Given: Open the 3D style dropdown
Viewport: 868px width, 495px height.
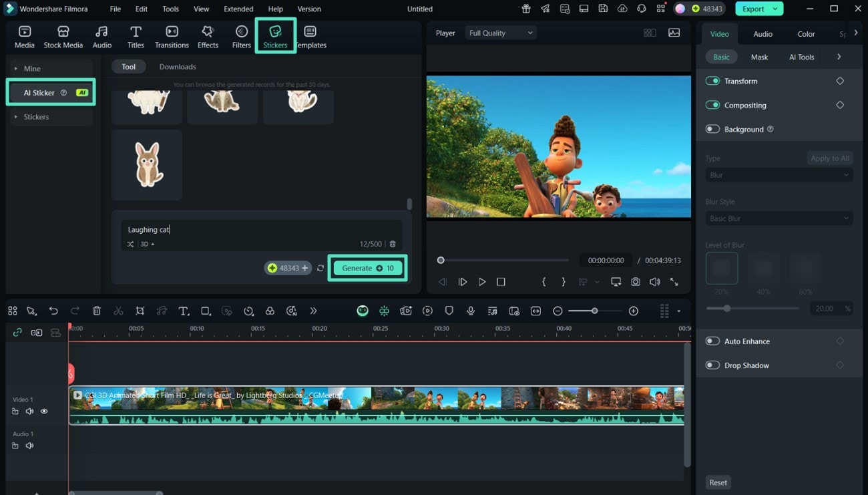Looking at the screenshot, I should [x=148, y=244].
